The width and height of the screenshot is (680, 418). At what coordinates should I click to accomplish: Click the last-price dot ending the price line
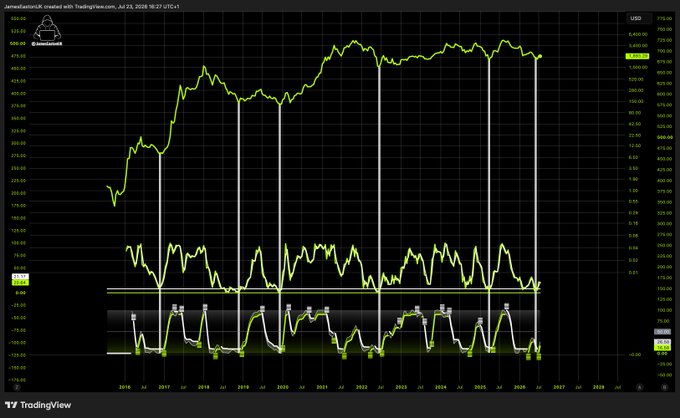tap(539, 56)
